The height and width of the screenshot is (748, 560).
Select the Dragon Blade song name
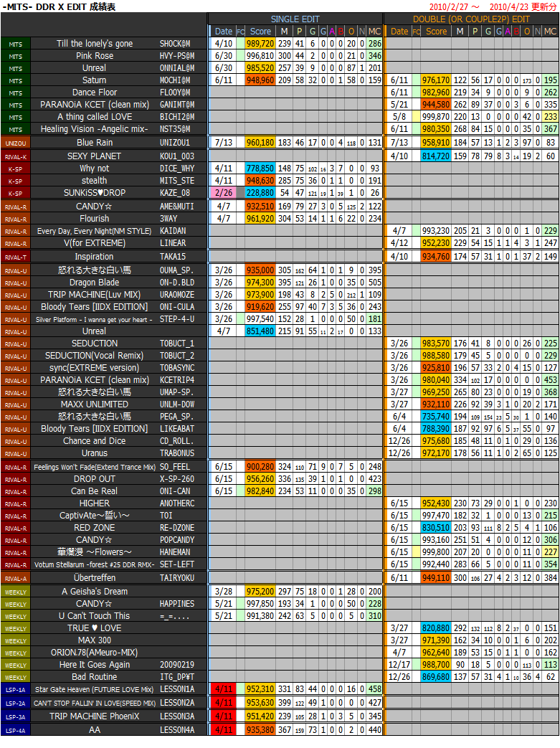click(95, 283)
